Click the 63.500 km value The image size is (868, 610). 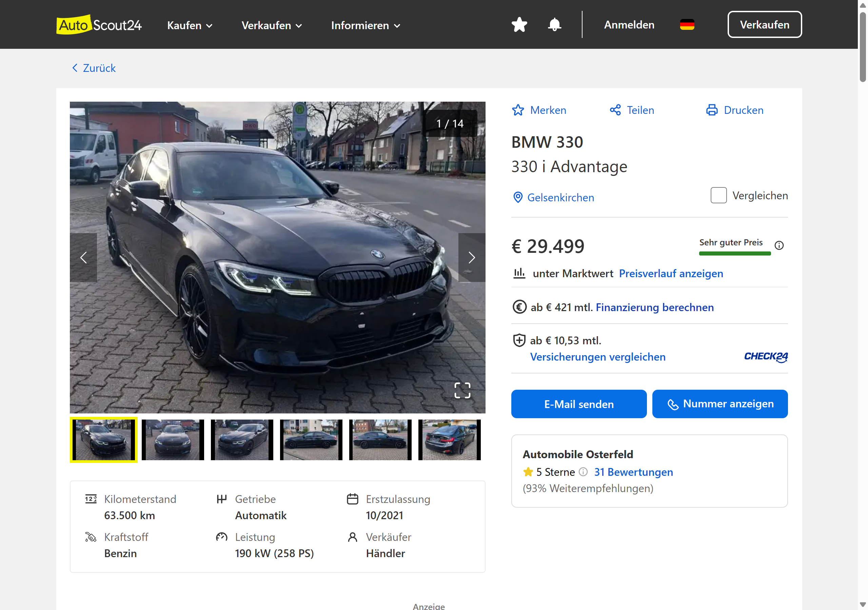pos(130,515)
